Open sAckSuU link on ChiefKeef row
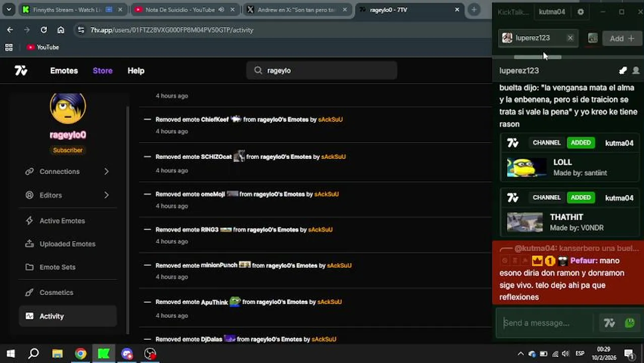This screenshot has width=644, height=363. 330,119
